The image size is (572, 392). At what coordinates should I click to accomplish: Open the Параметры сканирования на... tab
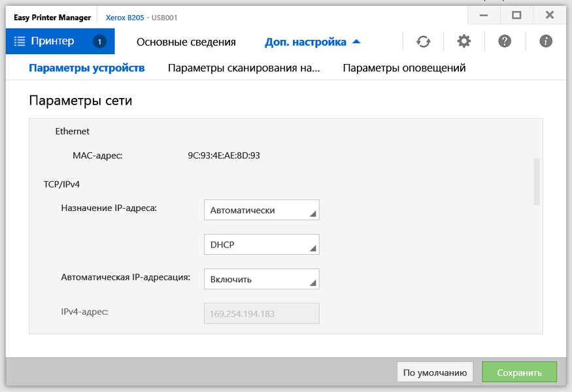pyautogui.click(x=244, y=68)
